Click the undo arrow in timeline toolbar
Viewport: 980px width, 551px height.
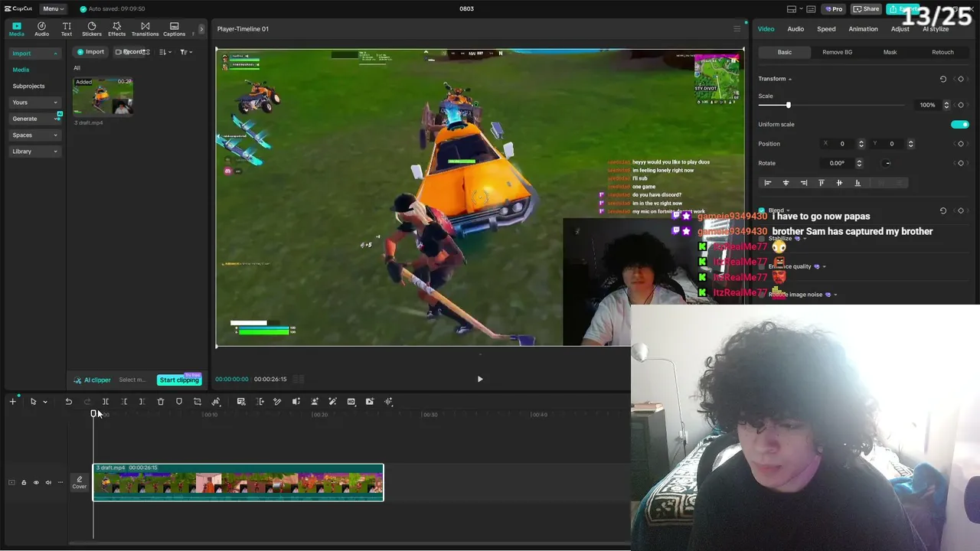pos(68,402)
